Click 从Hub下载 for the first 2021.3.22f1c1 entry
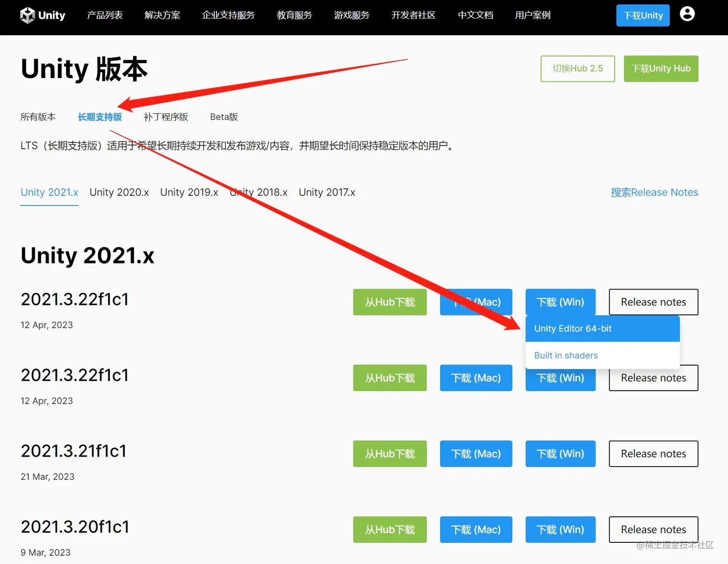 coord(390,302)
